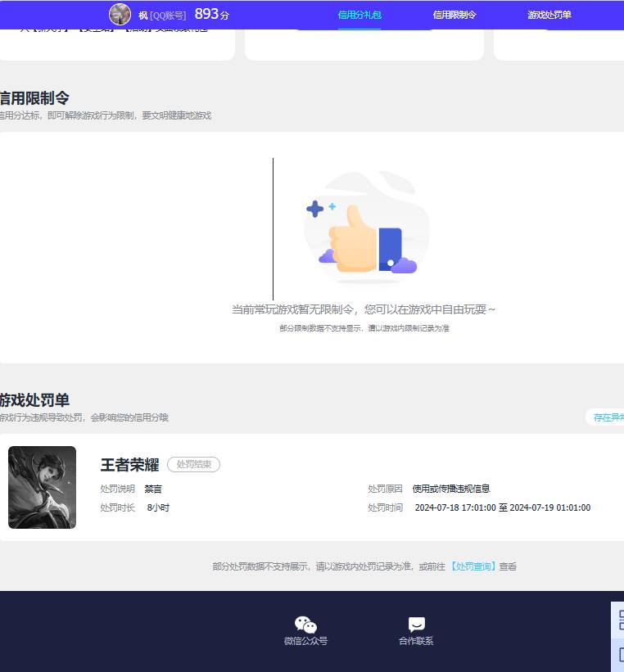The image size is (624, 672).
Task: Click the 信用限制令 section heading
Action: click(34, 98)
